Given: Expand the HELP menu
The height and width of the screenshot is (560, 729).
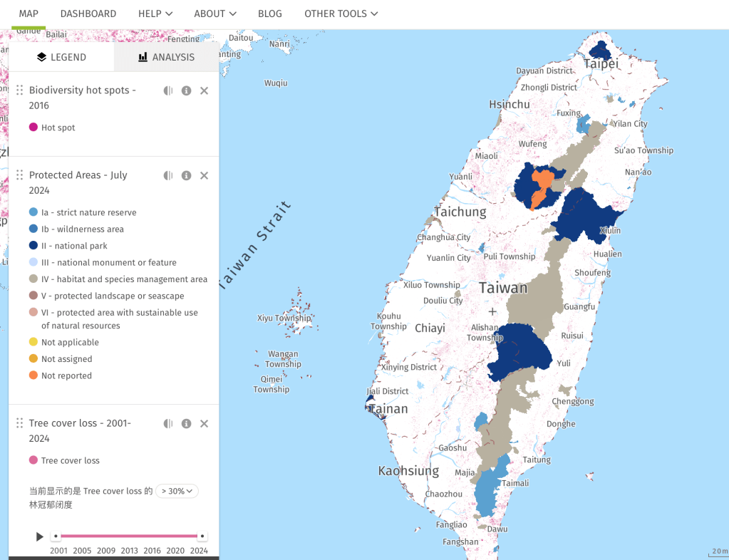Looking at the screenshot, I should click(155, 14).
